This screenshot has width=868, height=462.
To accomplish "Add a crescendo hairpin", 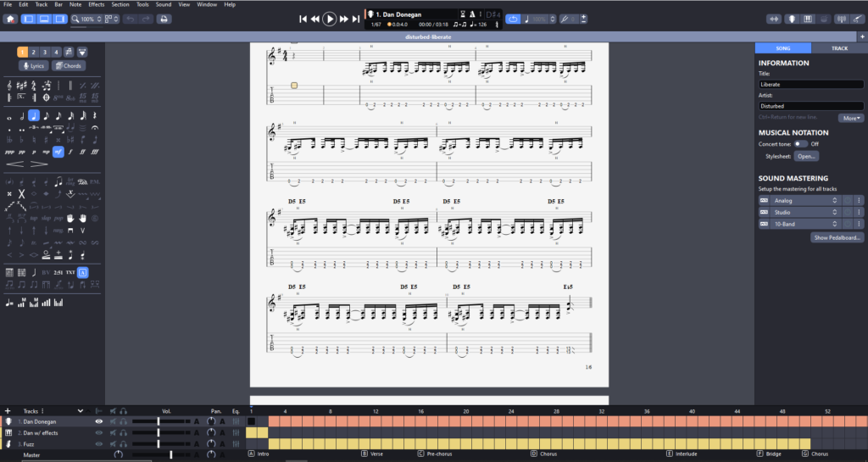I will [x=15, y=164].
